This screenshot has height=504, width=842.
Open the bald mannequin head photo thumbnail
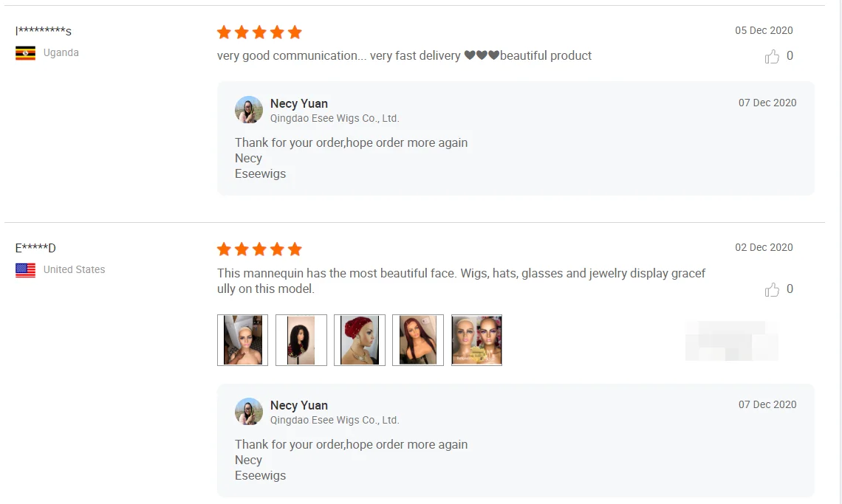[x=242, y=340]
